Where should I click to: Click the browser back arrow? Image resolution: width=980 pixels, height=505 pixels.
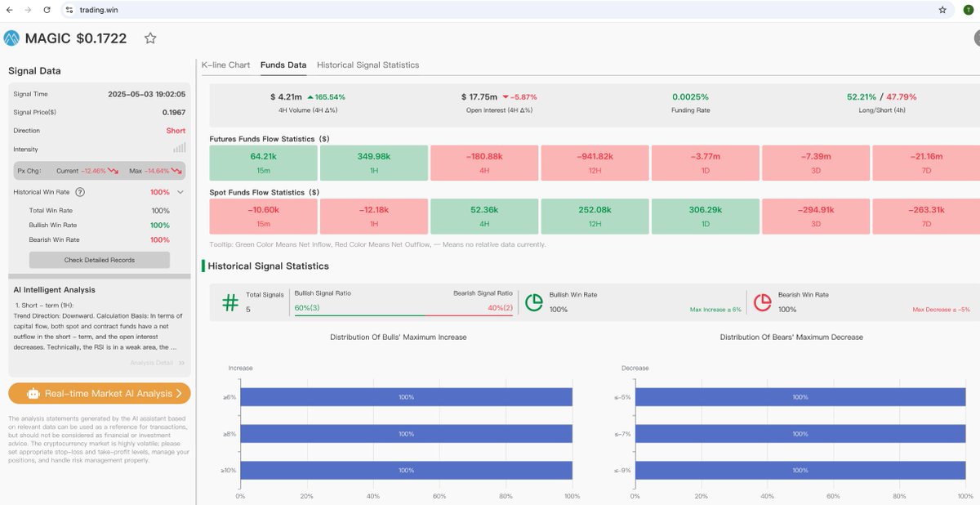pyautogui.click(x=10, y=10)
